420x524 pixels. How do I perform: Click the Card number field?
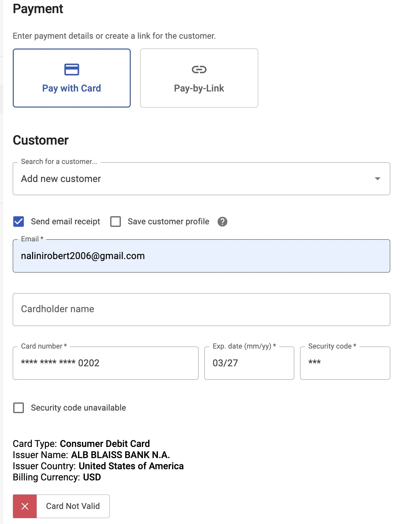(105, 363)
